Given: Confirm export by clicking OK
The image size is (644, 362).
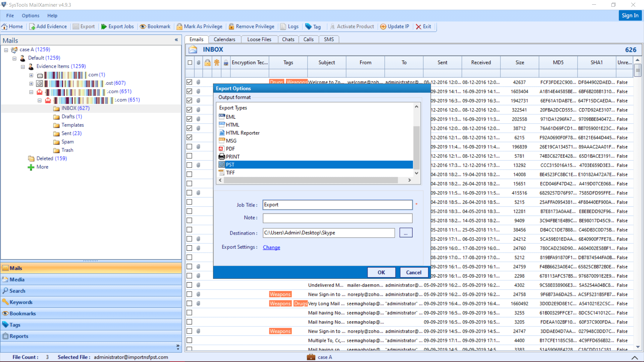Looking at the screenshot, I should click(x=381, y=272).
